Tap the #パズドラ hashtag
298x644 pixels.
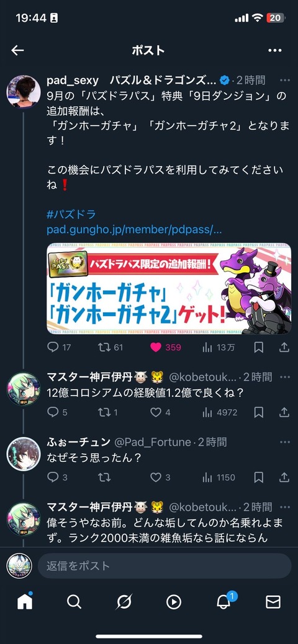click(71, 214)
